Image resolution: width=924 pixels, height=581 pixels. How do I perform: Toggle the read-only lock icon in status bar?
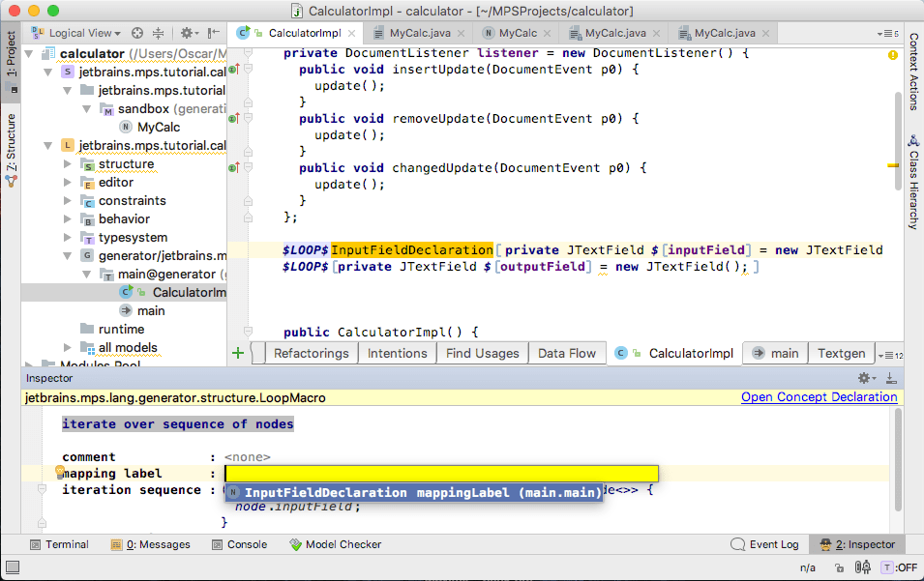point(839,567)
